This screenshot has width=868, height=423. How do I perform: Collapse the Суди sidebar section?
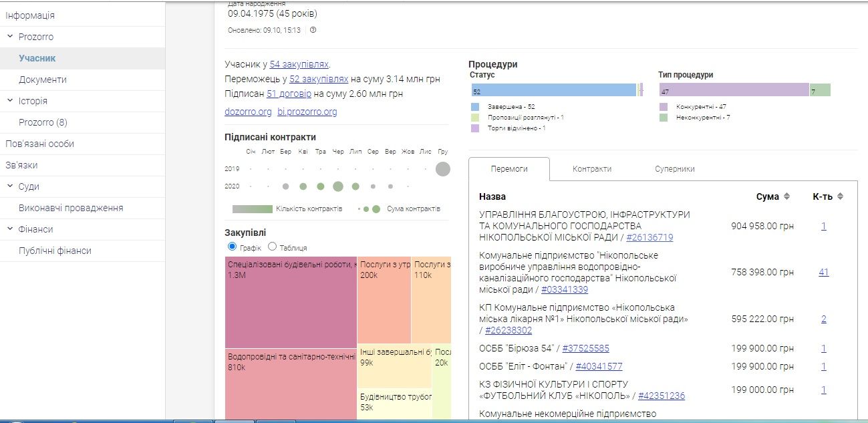(x=10, y=186)
